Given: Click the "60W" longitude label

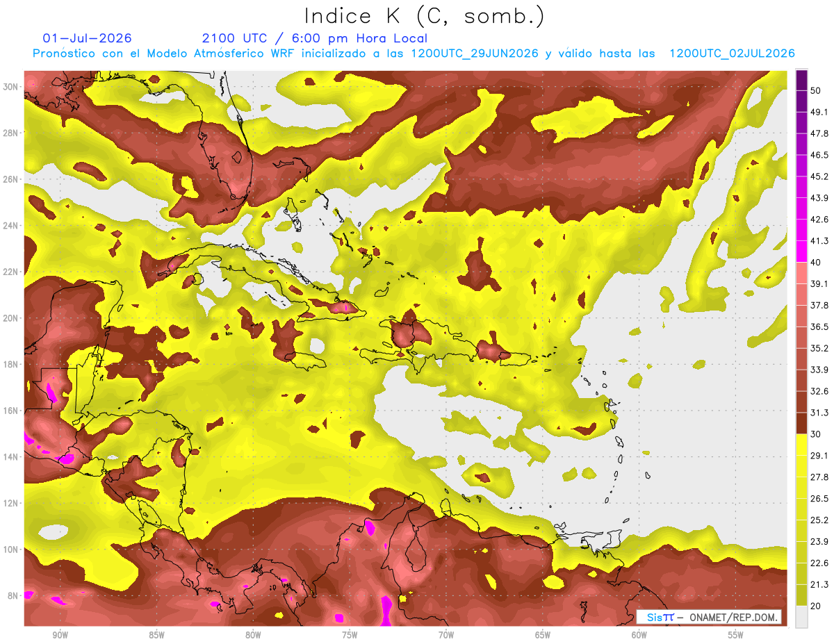Looking at the screenshot, I should pos(639,636).
